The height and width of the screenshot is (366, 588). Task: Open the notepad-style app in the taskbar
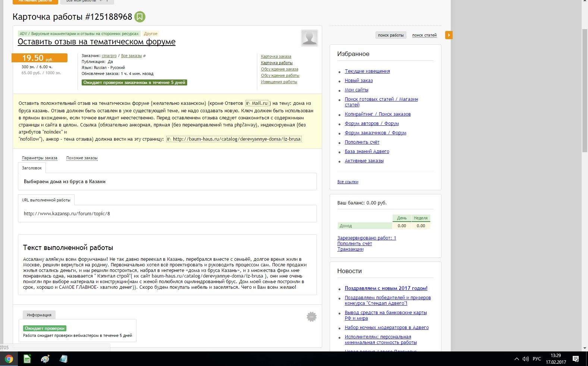coord(64,359)
